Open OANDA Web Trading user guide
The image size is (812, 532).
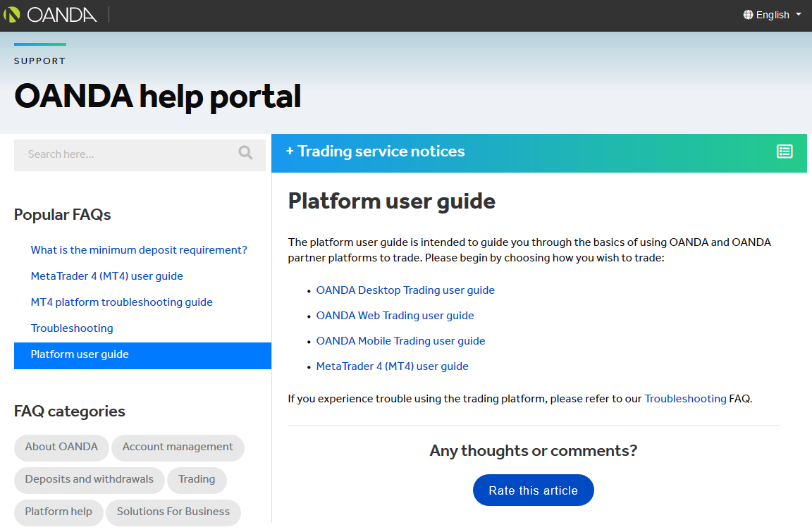[395, 316]
